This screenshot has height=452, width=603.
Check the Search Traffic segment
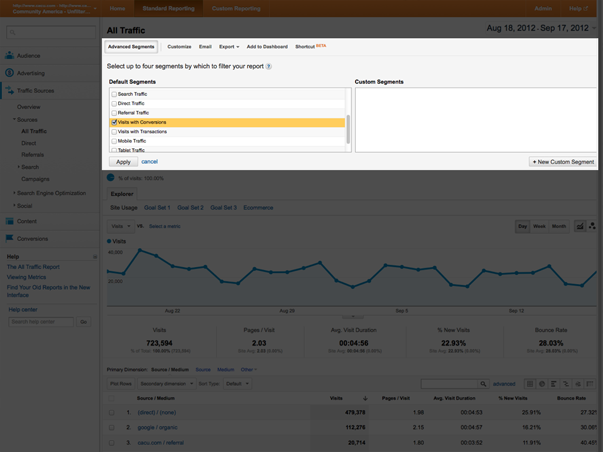click(x=114, y=94)
